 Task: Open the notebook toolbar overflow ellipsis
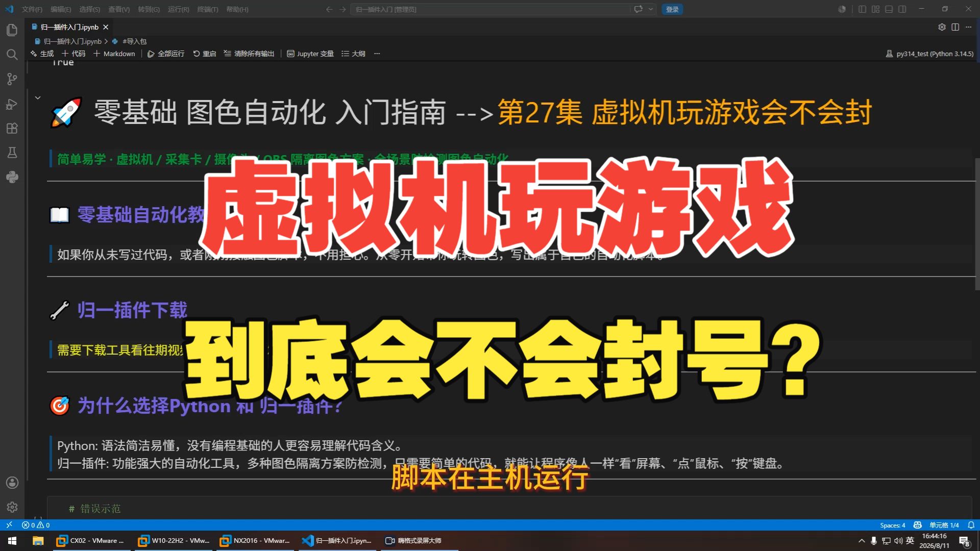377,54
